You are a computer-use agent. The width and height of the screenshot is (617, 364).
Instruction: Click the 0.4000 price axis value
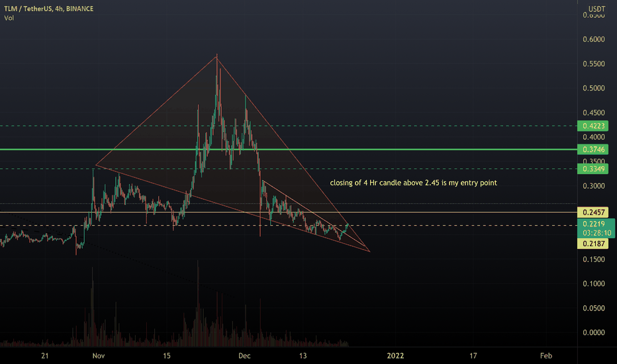594,138
